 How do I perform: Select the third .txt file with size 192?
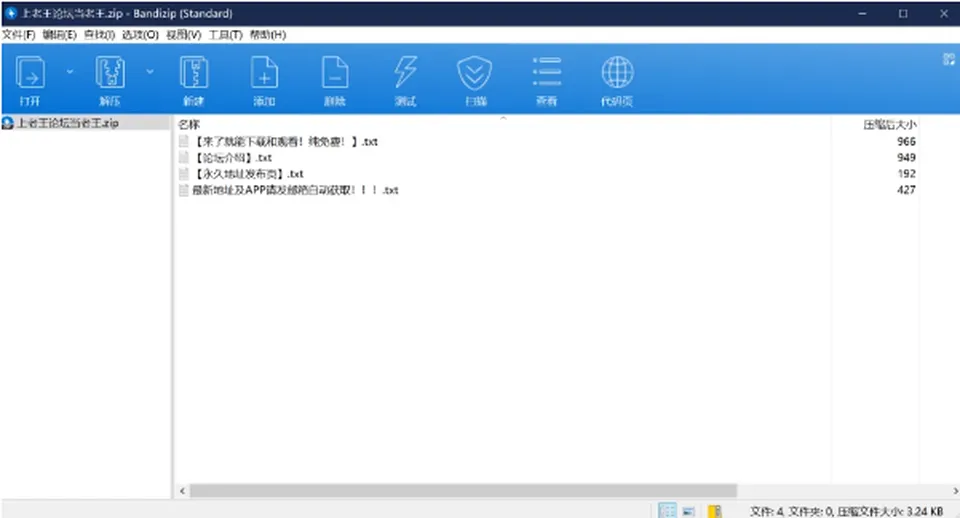tap(249, 174)
